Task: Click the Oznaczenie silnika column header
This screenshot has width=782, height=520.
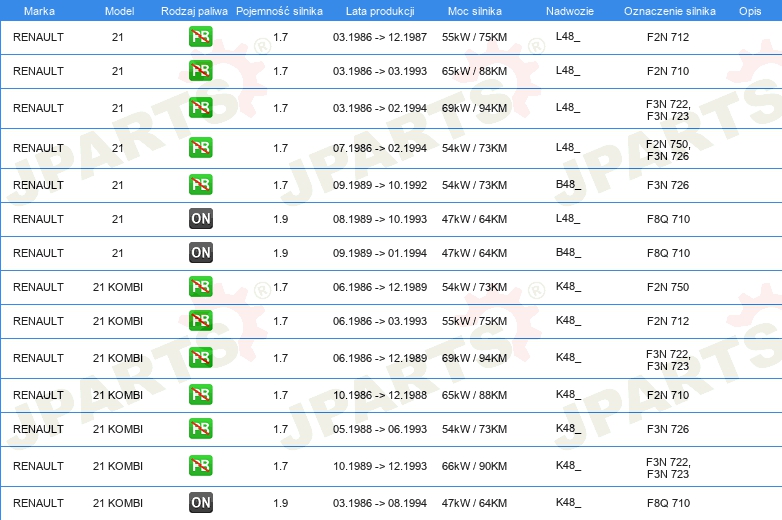Action: [670, 11]
